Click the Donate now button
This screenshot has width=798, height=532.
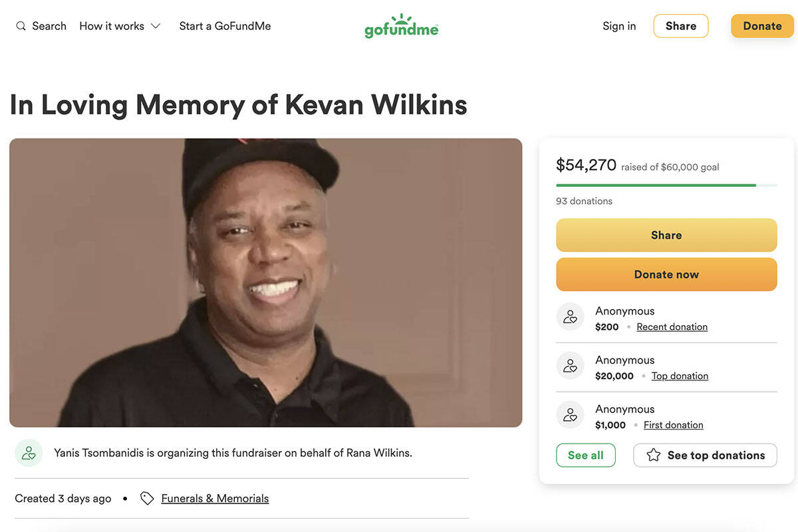(666, 274)
